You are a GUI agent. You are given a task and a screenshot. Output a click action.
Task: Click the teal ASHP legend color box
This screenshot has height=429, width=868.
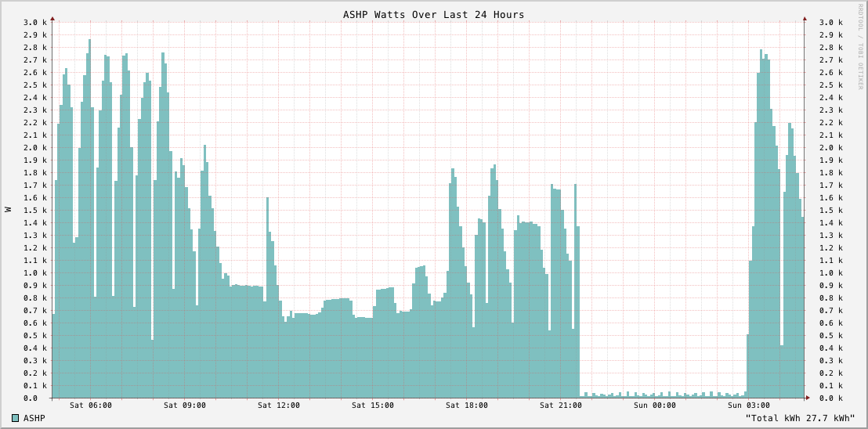[x=15, y=418]
